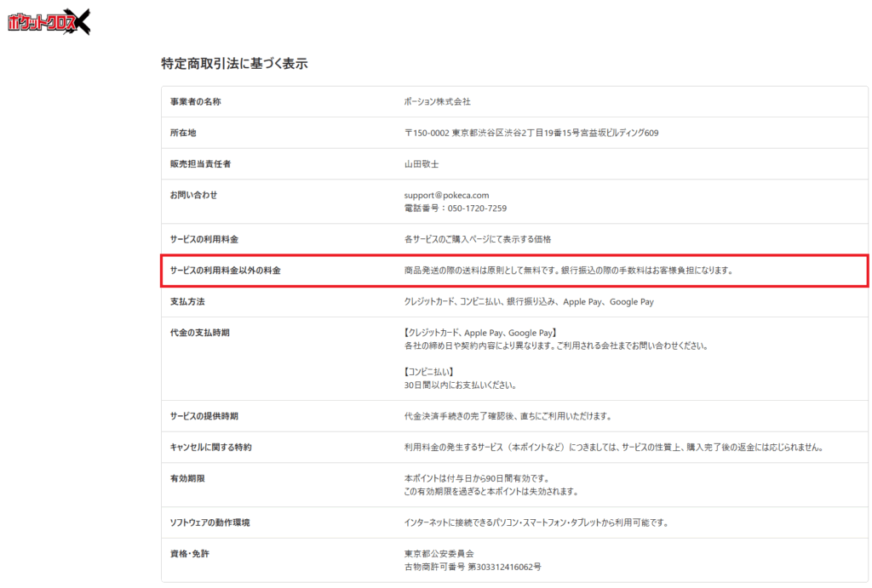Click the highlighted サービスの利用料金以外の料金 label
Image resolution: width=872 pixels, height=588 pixels.
[x=225, y=271]
